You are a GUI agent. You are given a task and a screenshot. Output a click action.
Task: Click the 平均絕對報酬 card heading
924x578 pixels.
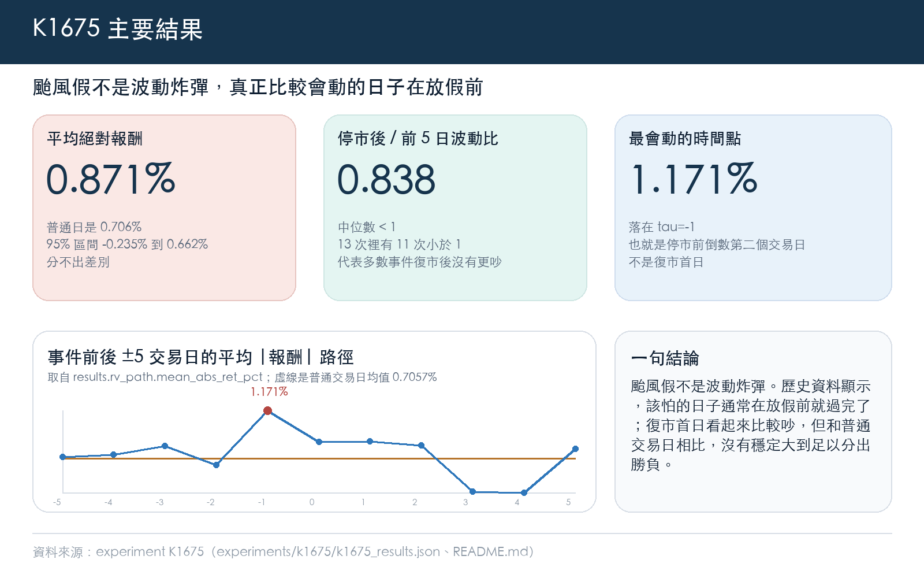click(x=95, y=139)
